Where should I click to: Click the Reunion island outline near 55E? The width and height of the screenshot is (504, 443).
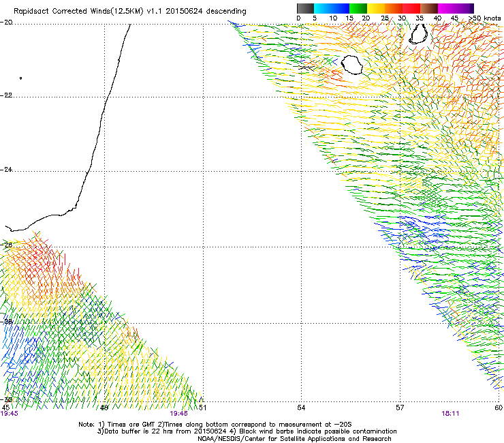[351, 65]
